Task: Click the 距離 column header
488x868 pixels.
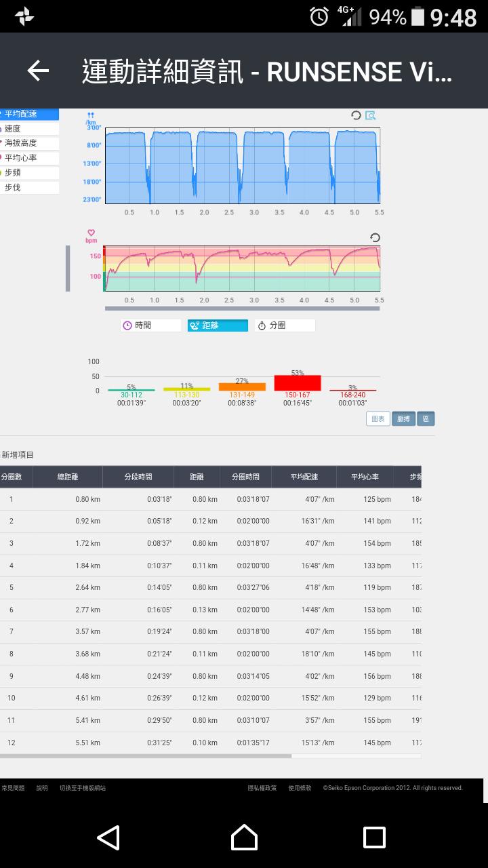Action: tap(197, 477)
